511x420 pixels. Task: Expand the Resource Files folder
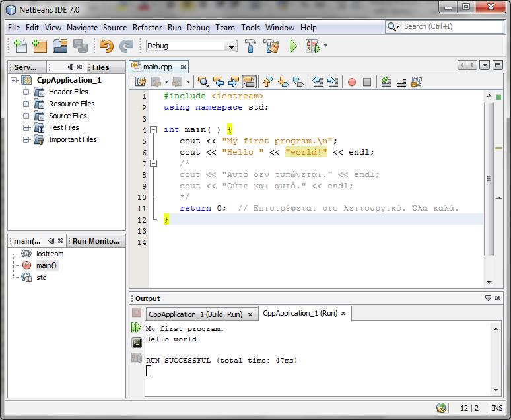tap(26, 104)
